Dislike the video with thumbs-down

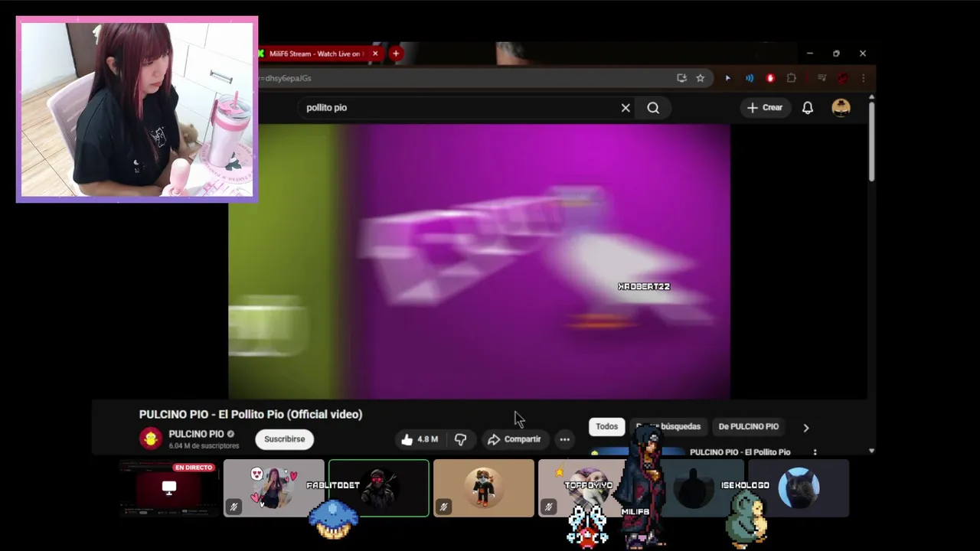tap(460, 439)
